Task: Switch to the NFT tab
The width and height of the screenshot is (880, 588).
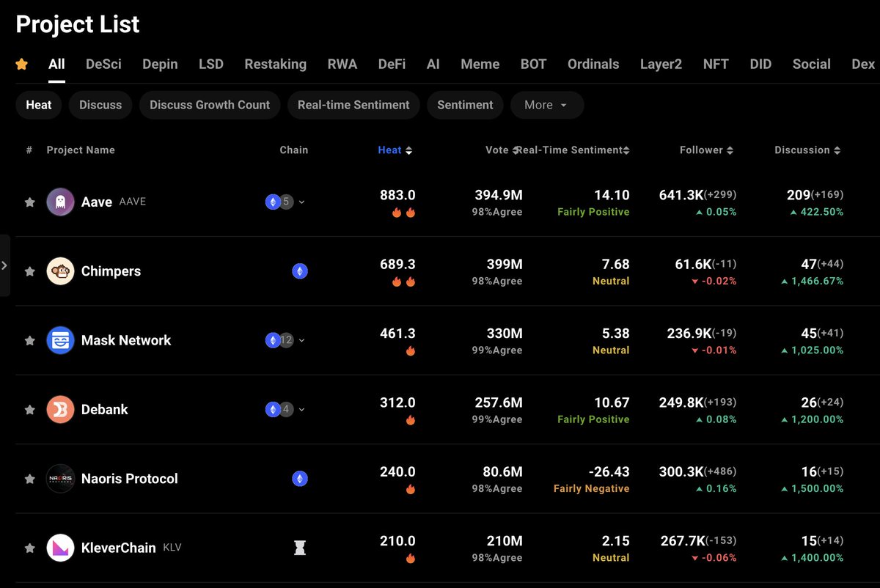Action: (x=716, y=65)
